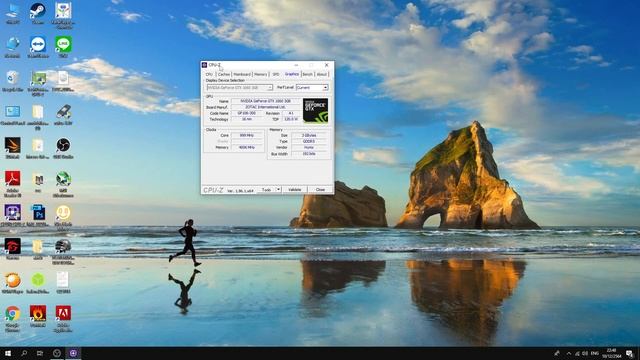Launch the LINE desktop shortcut
Image resolution: width=640 pixels, height=360 pixels.
[x=63, y=45]
